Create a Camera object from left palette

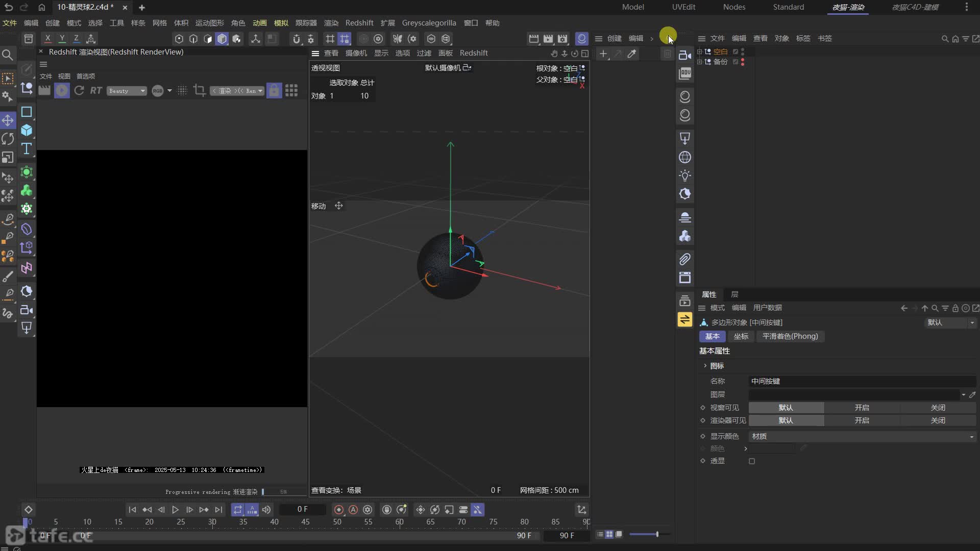coord(27,310)
